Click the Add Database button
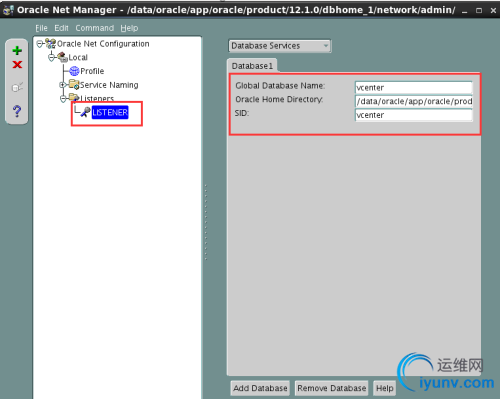 coord(260,388)
